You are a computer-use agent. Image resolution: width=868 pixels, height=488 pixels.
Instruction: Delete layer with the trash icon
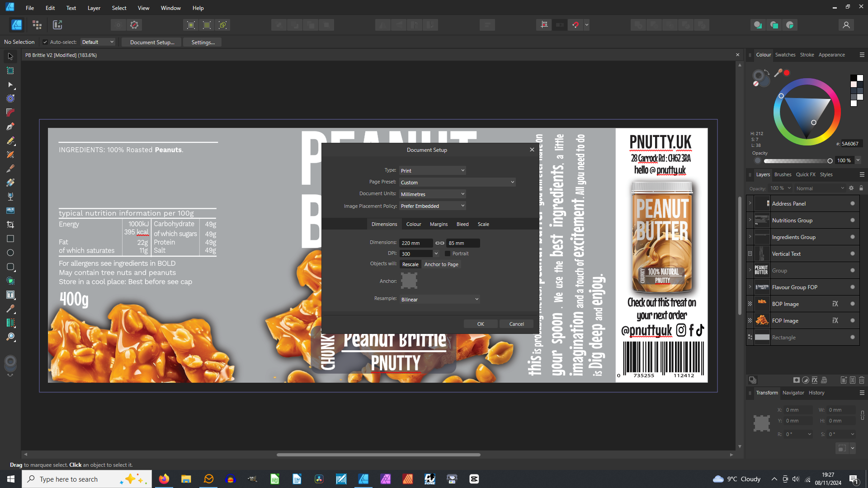(x=862, y=380)
